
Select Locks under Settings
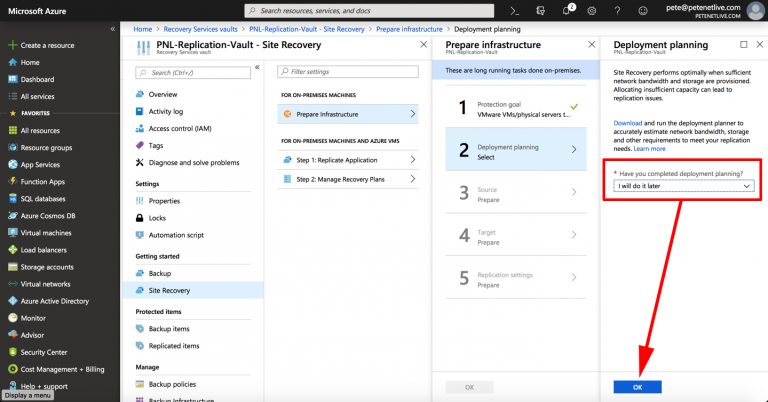(x=157, y=218)
